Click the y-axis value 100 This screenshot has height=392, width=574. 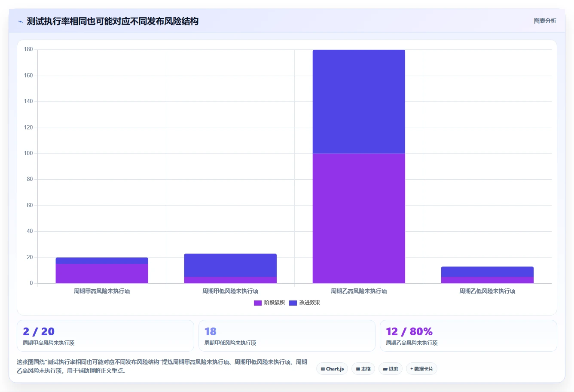coord(28,153)
